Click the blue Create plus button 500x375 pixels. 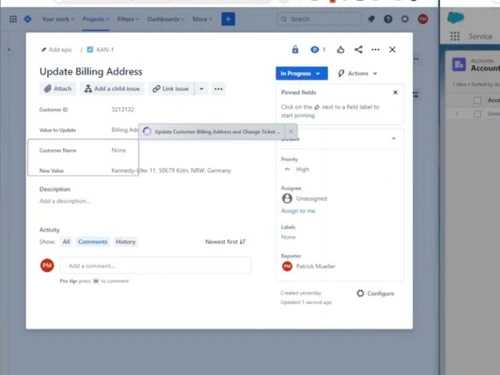click(x=228, y=19)
